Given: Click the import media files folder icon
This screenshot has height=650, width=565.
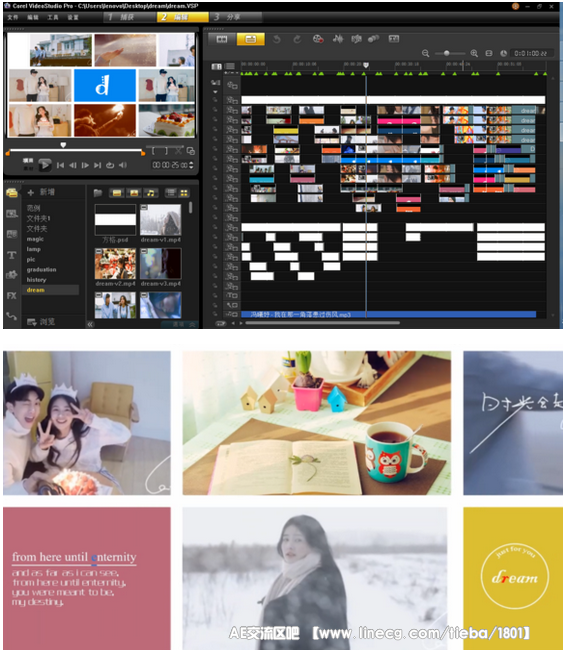Looking at the screenshot, I should point(98,193).
